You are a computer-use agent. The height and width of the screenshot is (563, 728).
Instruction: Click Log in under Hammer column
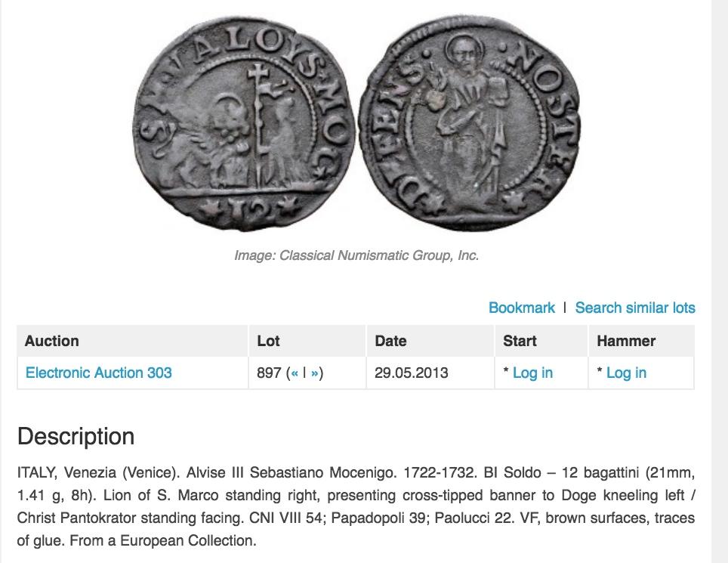pos(626,373)
